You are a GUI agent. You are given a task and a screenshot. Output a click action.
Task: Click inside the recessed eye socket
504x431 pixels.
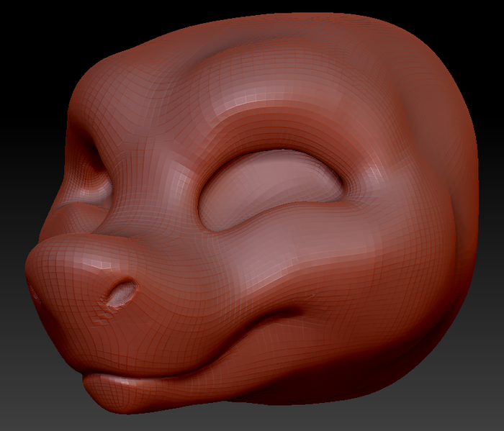[270, 190]
